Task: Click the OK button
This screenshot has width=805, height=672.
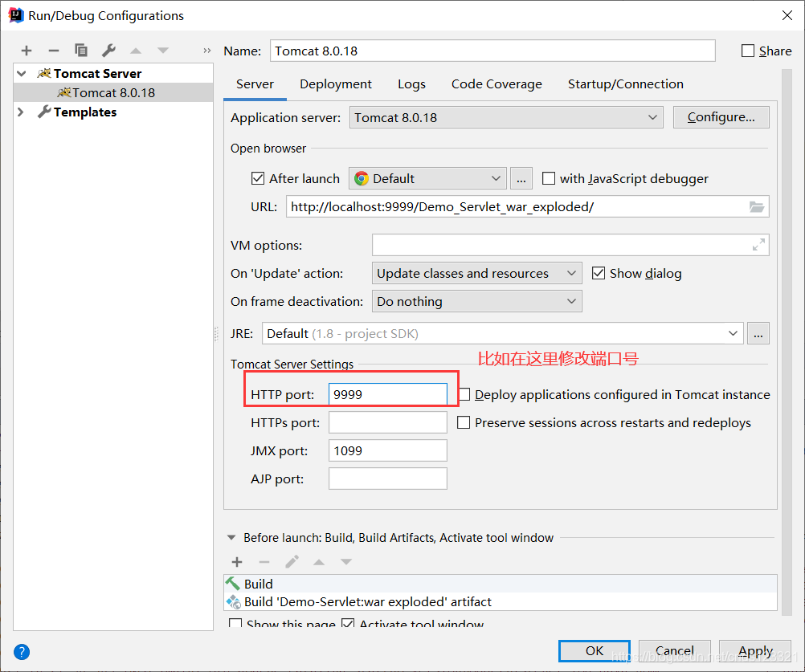Action: [x=595, y=650]
